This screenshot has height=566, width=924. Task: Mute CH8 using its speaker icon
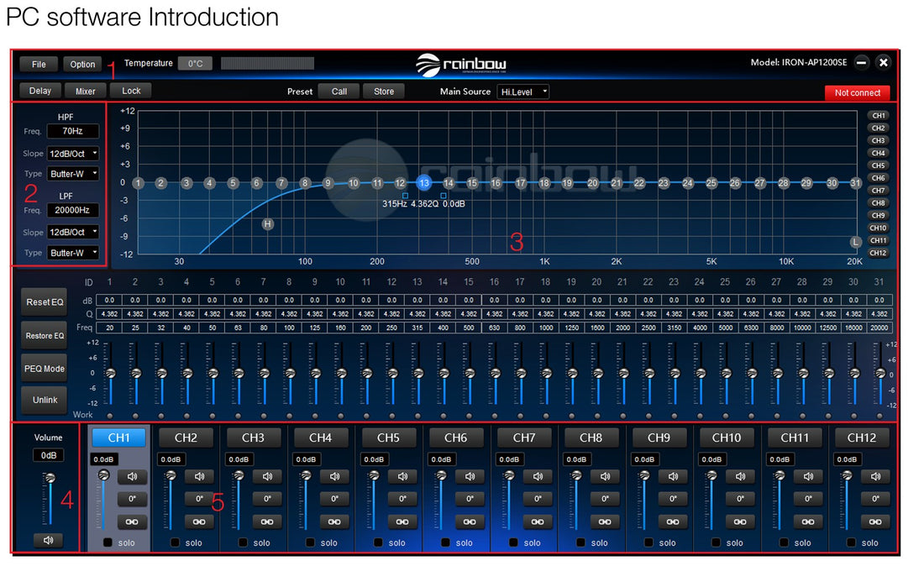click(605, 477)
